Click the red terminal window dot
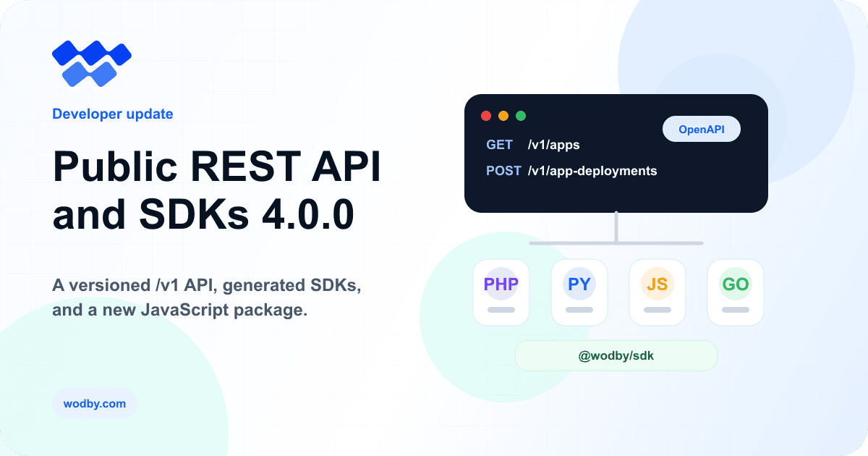868x456 pixels. click(x=486, y=116)
